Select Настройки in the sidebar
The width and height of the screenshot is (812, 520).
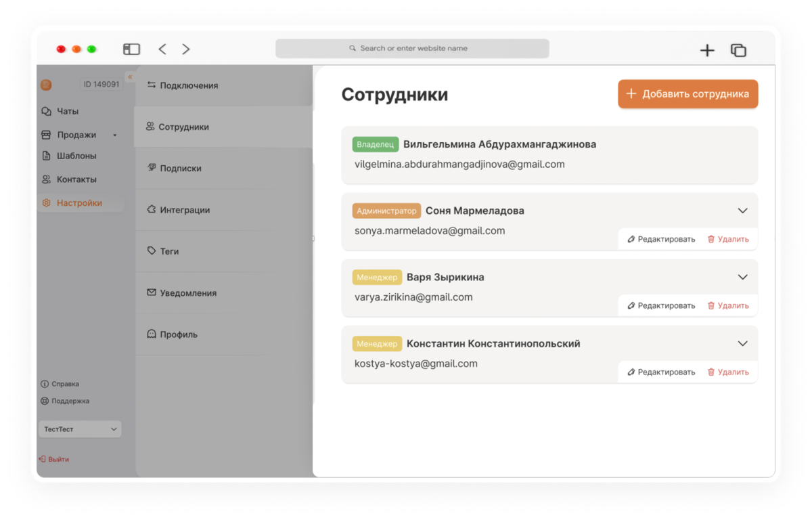[x=81, y=203]
